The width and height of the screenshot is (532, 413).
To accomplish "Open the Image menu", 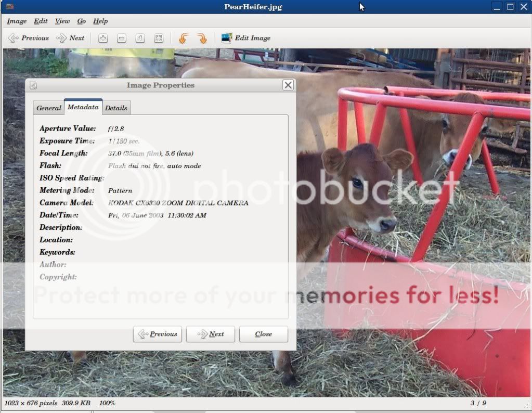I will [x=17, y=21].
